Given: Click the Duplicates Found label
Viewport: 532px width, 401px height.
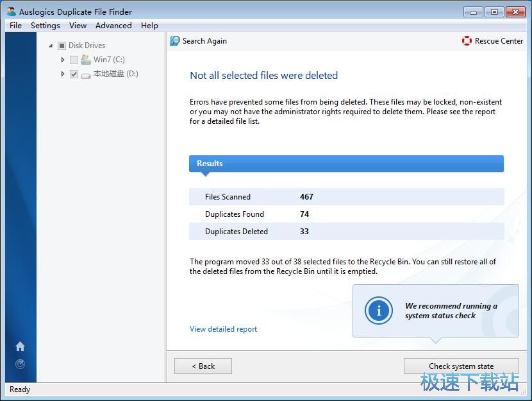Looking at the screenshot, I should (x=235, y=214).
